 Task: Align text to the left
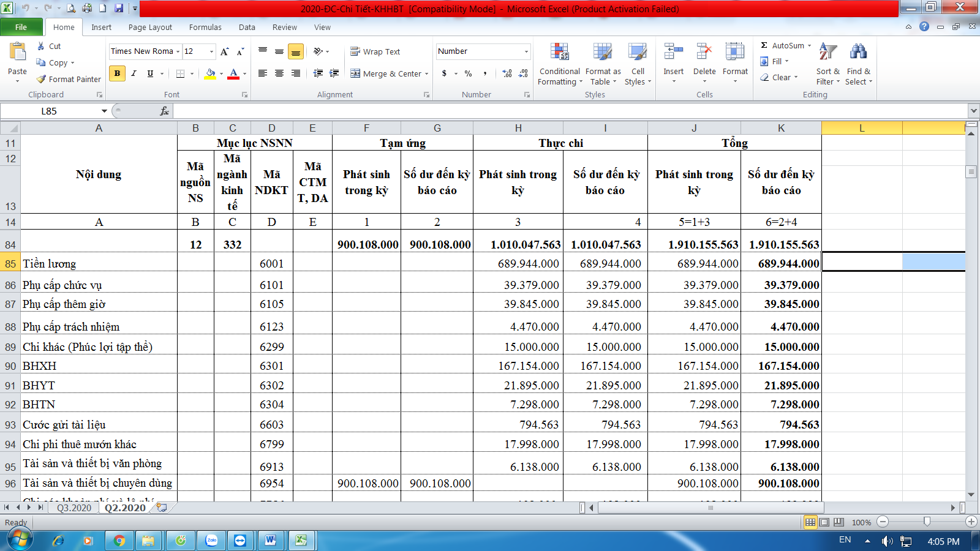click(x=262, y=73)
